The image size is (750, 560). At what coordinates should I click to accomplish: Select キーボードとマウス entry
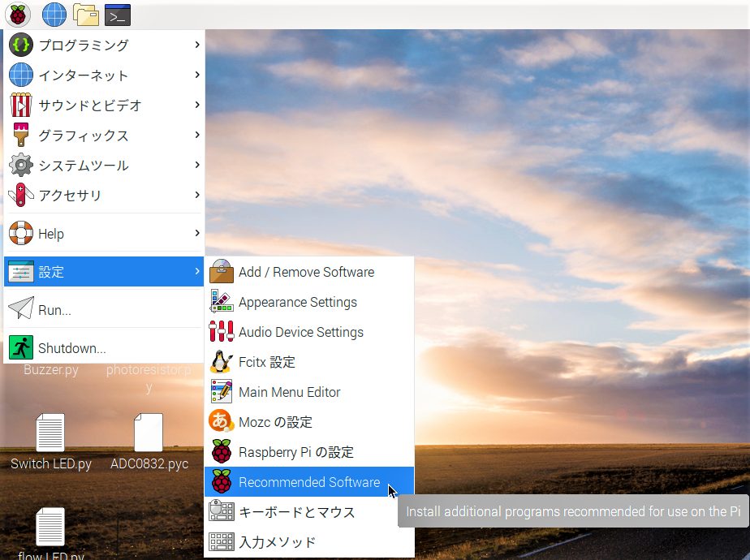(x=309, y=511)
